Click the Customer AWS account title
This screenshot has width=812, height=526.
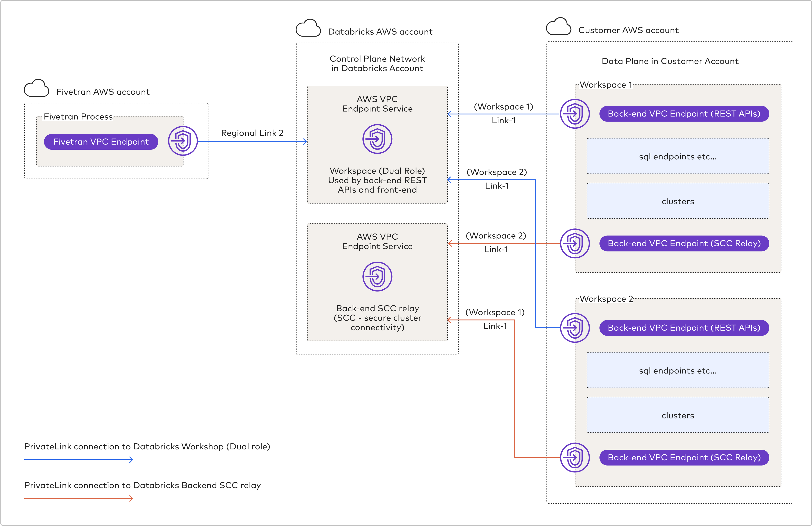pyautogui.click(x=629, y=30)
